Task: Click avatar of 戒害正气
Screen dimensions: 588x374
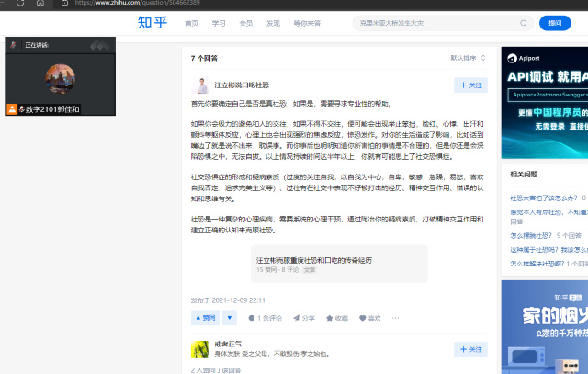Action: [199, 349]
